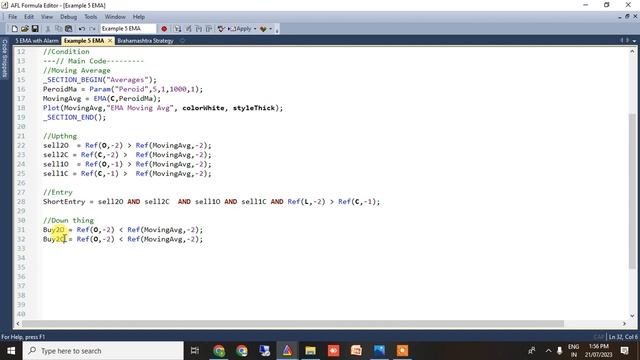Open the Window menu

point(115,17)
